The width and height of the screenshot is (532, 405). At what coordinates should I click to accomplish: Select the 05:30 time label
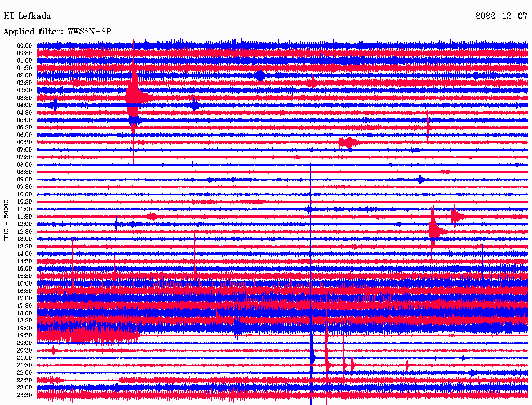click(x=24, y=128)
